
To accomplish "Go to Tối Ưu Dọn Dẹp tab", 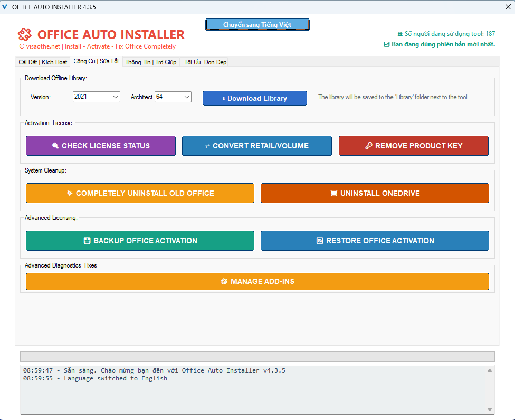I will pyautogui.click(x=205, y=62).
